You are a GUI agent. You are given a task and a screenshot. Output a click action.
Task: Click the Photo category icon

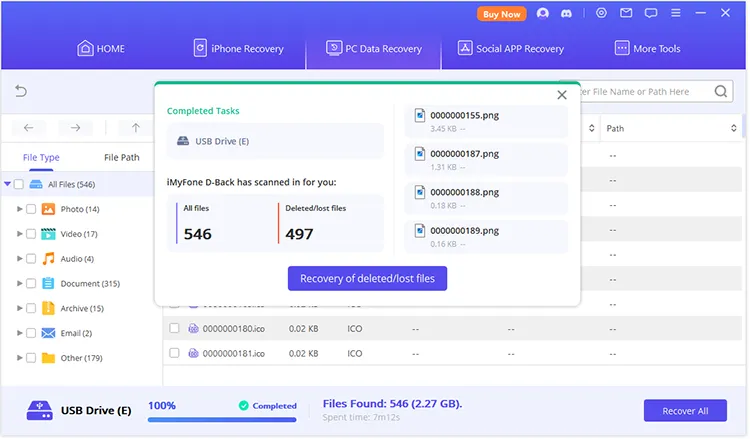coord(48,209)
